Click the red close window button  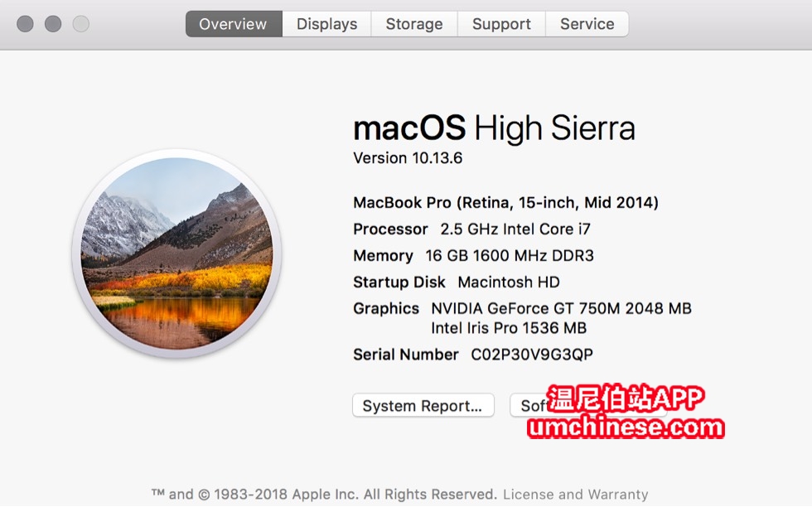(x=25, y=24)
